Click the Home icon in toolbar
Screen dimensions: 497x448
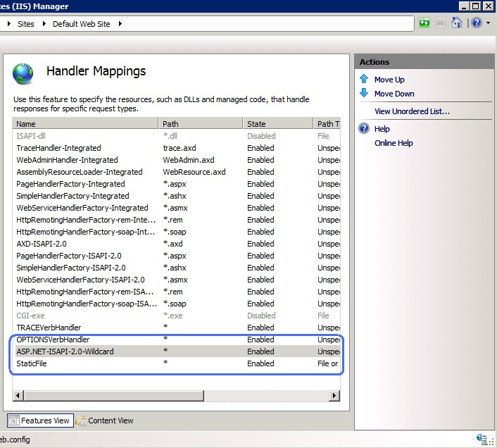pyautogui.click(x=456, y=23)
